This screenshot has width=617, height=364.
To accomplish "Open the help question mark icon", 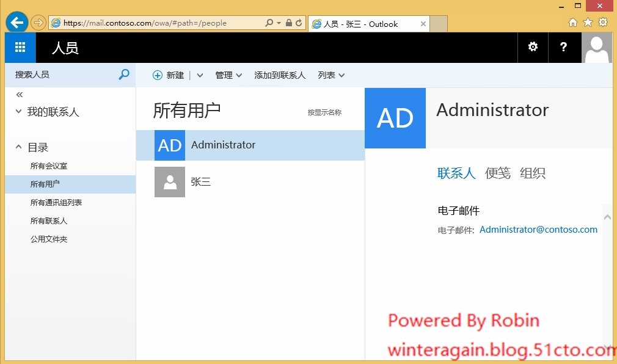I will pos(563,47).
